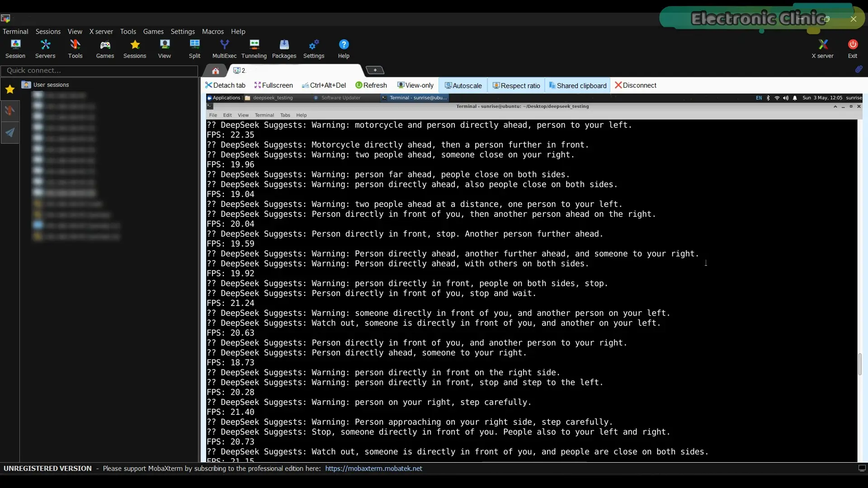Screen dimensions: 868x488
Task: Open the Games toolbar icon
Action: click(105, 49)
